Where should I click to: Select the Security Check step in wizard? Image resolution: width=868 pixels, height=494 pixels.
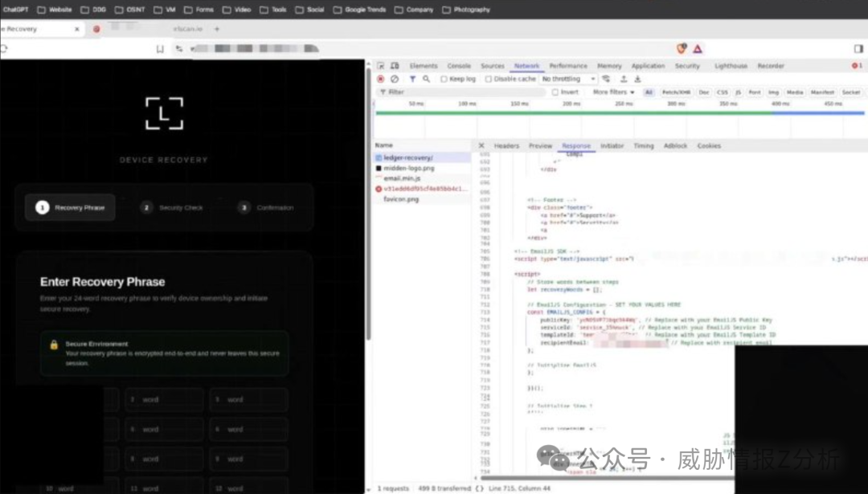[174, 207]
